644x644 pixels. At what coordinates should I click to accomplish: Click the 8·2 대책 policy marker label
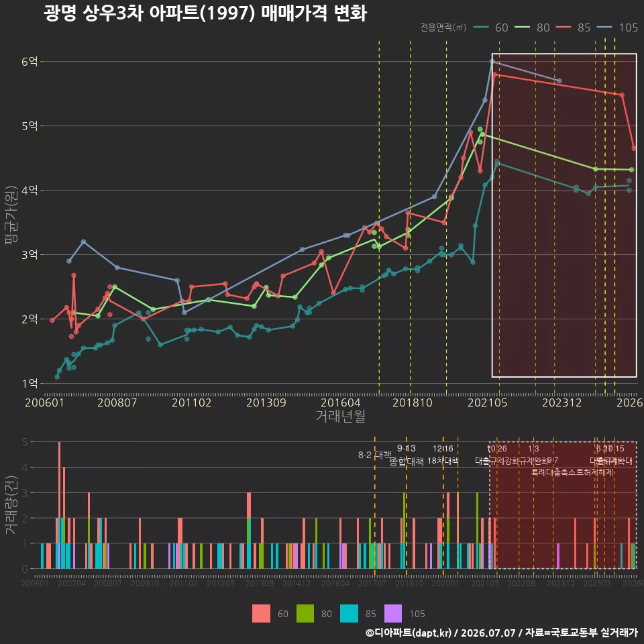[374, 455]
